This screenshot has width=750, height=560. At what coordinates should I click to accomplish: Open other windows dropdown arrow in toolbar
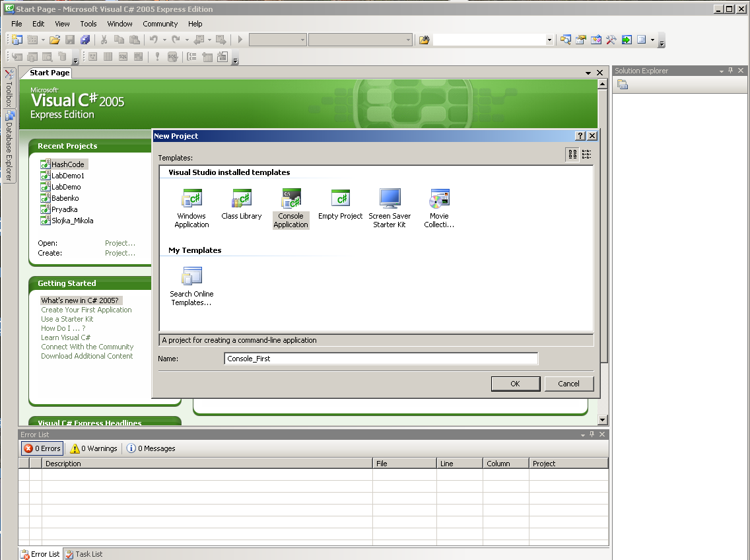[x=652, y=40]
